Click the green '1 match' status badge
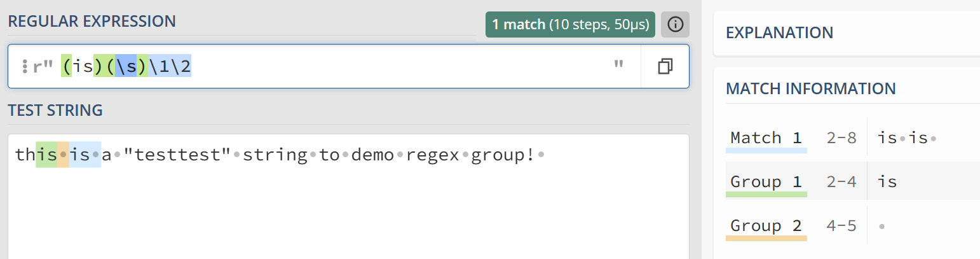Image resolution: width=980 pixels, height=259 pixels. [x=570, y=25]
